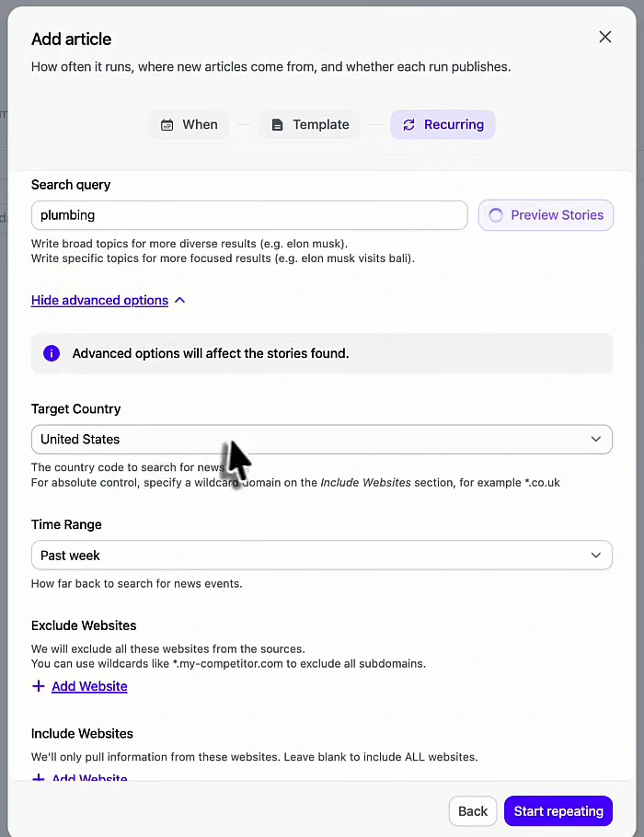644x837 pixels.
Task: Click the loading spinner in Preview Stories
Action: 496,215
